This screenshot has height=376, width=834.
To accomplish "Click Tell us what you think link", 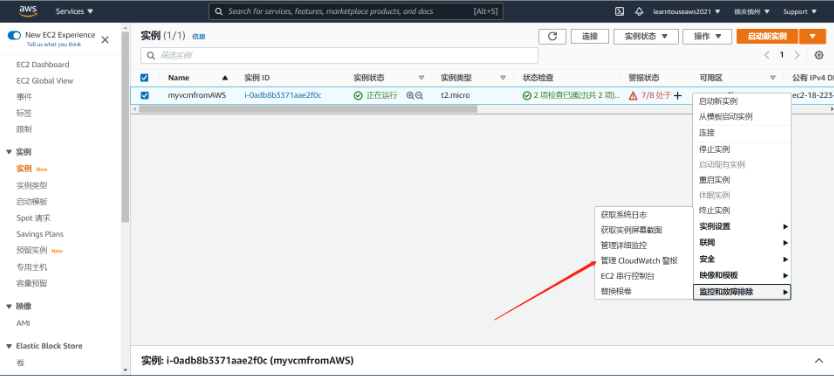I will point(54,45).
